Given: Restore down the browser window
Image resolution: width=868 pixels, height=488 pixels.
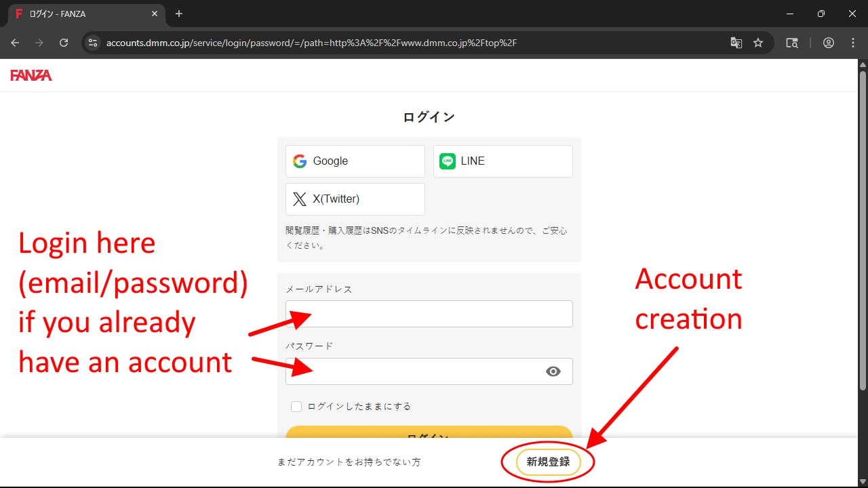Looking at the screenshot, I should tap(821, 14).
